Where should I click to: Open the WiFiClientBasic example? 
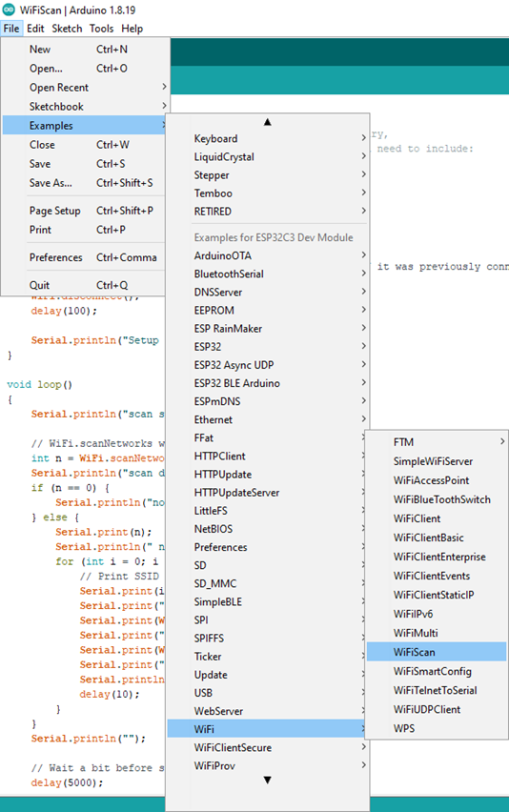437,538
